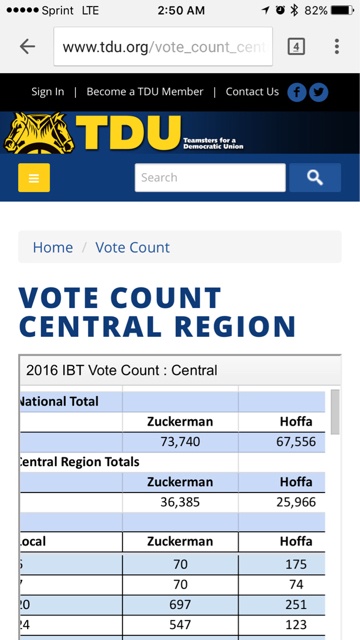Select the National Total Zuckerman 73,740 cell
Viewport: 360px width, 640px height.
click(x=180, y=442)
